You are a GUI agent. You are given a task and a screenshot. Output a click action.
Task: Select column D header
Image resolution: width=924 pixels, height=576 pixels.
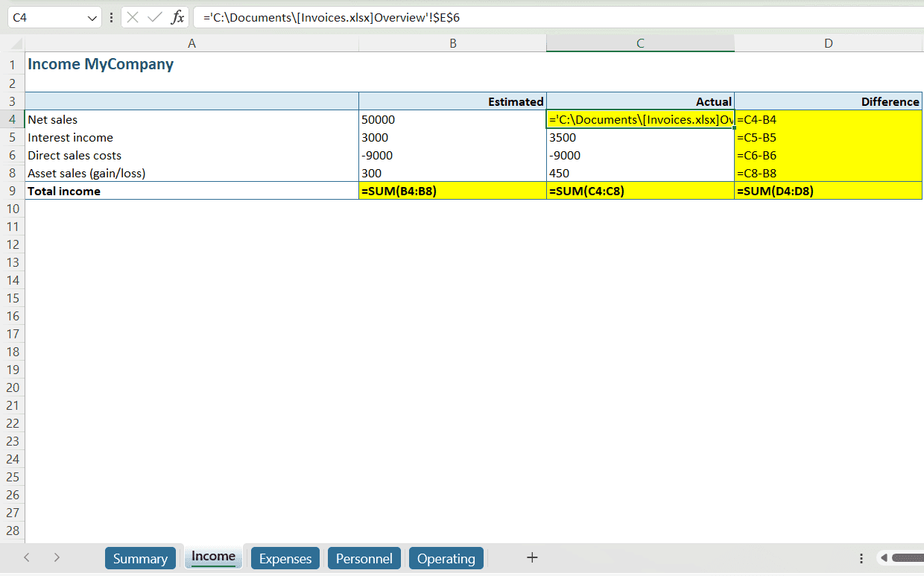pos(828,44)
